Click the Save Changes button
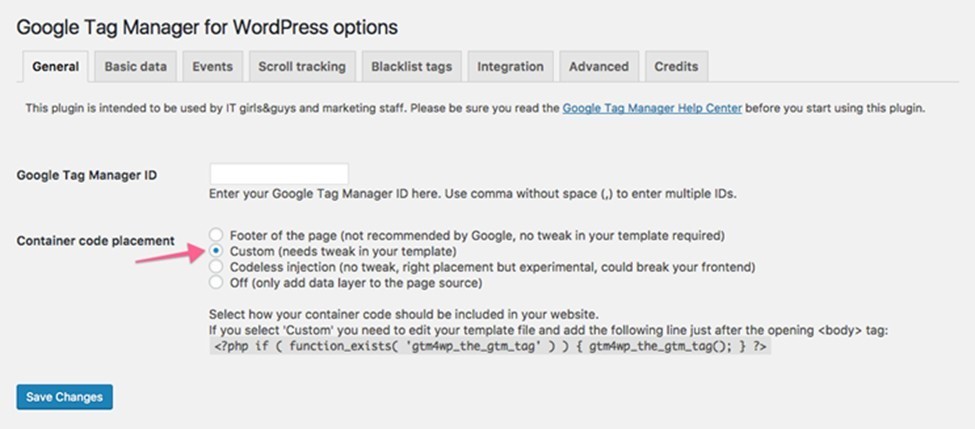Image resolution: width=975 pixels, height=429 pixels. click(65, 397)
